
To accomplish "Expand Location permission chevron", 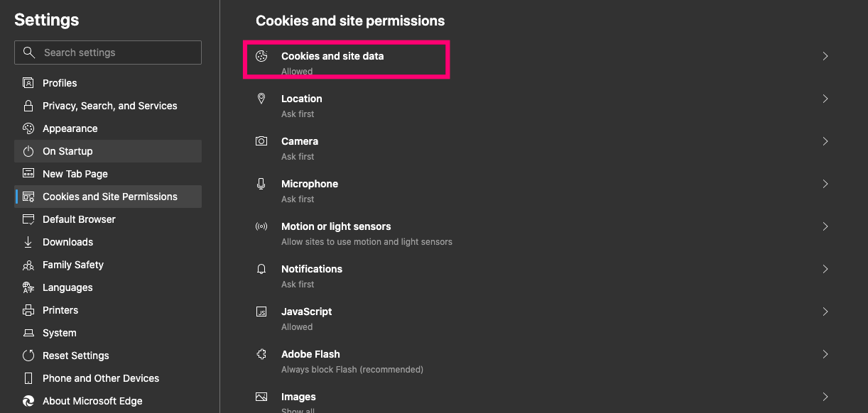I will 825,99.
